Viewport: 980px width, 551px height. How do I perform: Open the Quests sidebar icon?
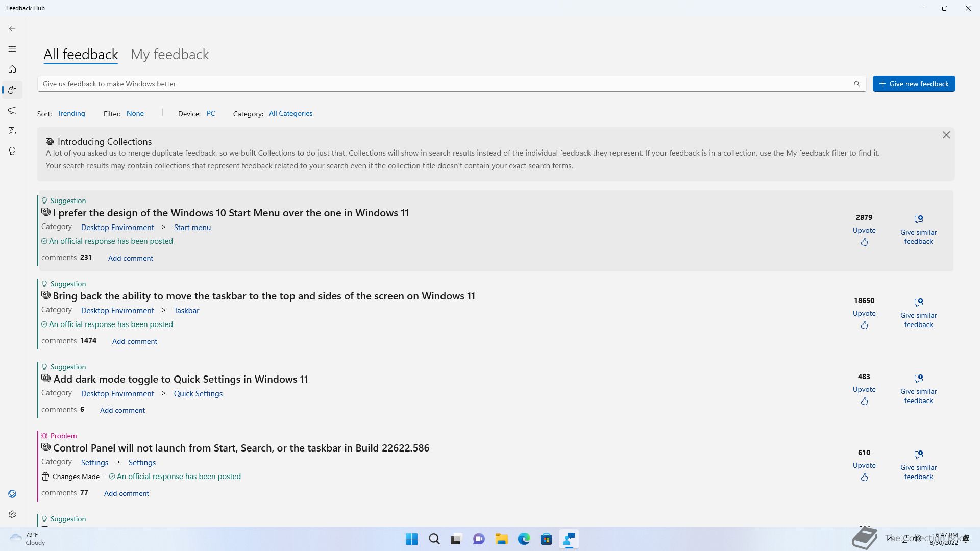click(12, 131)
